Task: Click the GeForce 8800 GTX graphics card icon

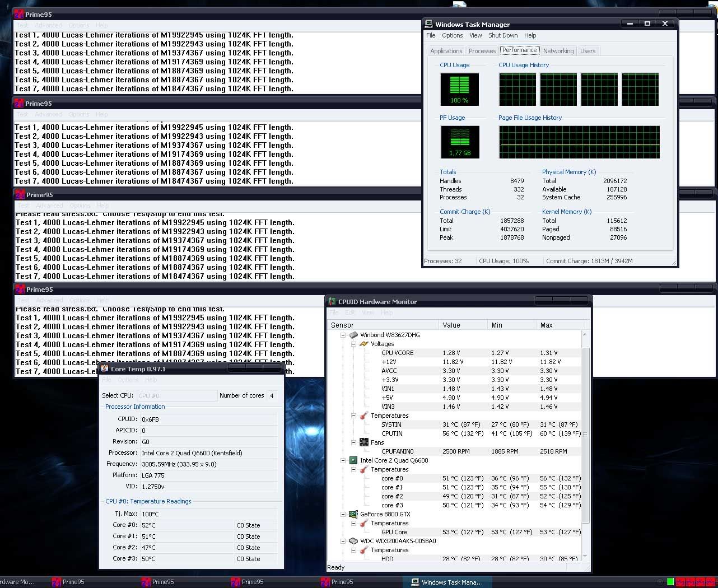Action: (353, 514)
